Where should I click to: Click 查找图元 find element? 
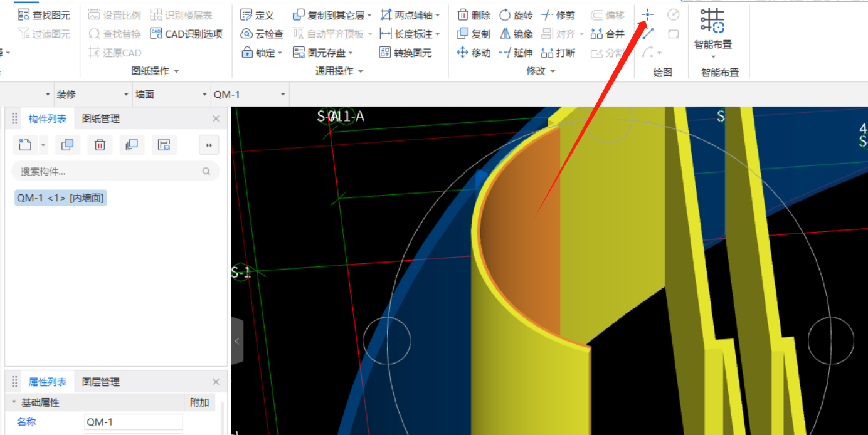(x=44, y=15)
